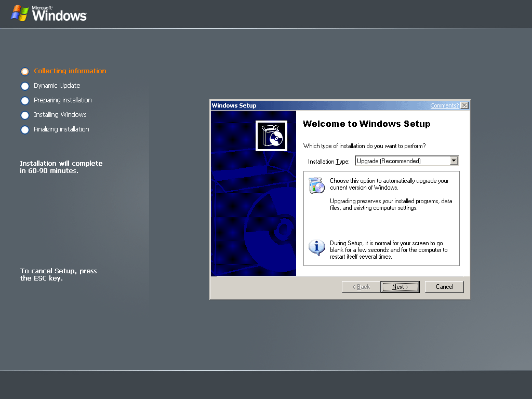Click the "Installing Windows" step text
Screen dimensions: 532x399
tap(60, 115)
